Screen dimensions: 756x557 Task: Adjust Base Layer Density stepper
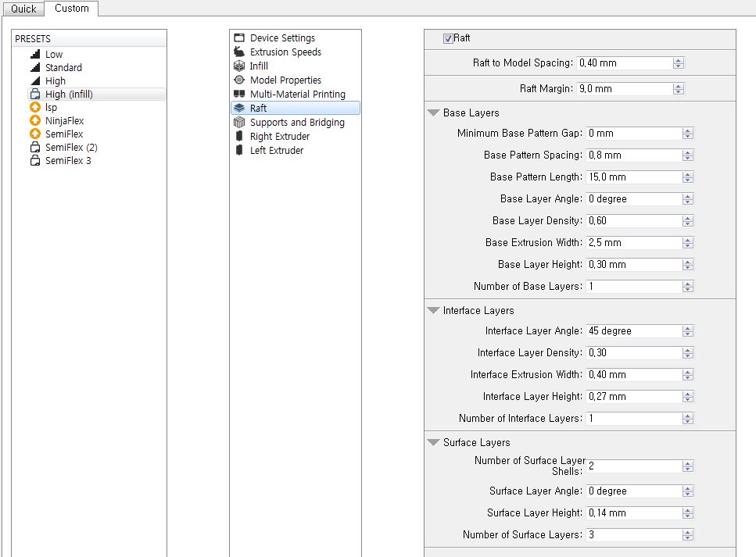pyautogui.click(x=688, y=220)
